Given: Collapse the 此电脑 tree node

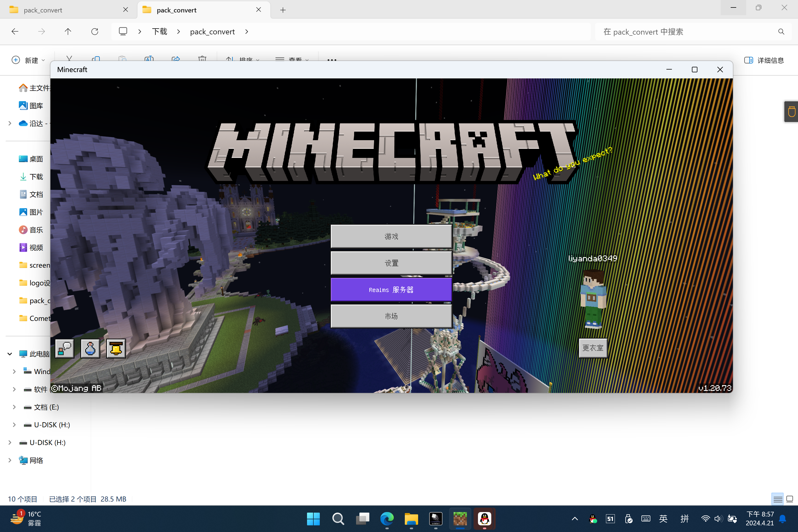Looking at the screenshot, I should coord(10,354).
